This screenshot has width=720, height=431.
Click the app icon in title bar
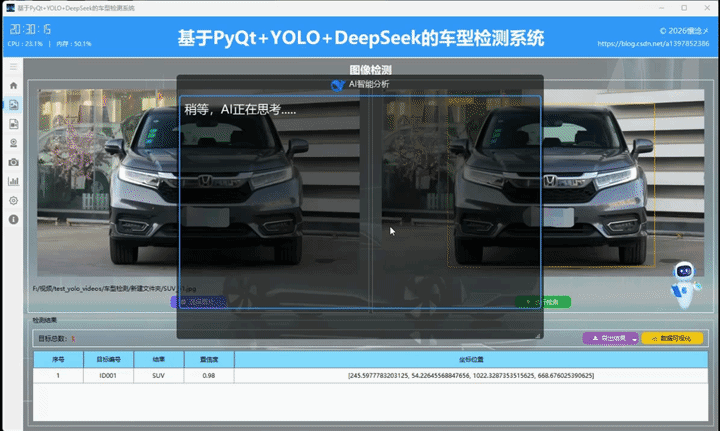[10, 8]
